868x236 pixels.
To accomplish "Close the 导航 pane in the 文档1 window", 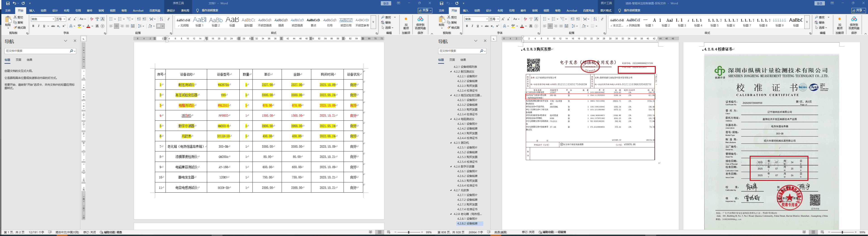I will click(x=75, y=41).
